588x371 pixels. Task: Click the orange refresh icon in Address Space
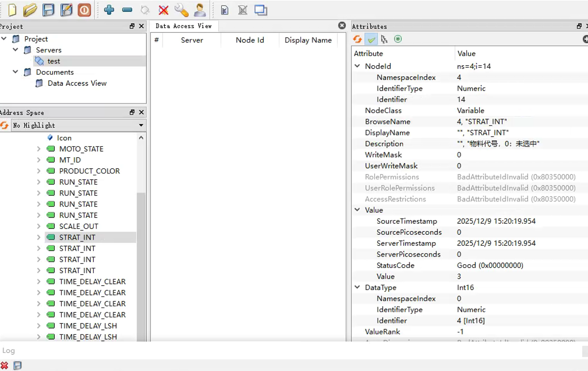pyautogui.click(x=4, y=126)
